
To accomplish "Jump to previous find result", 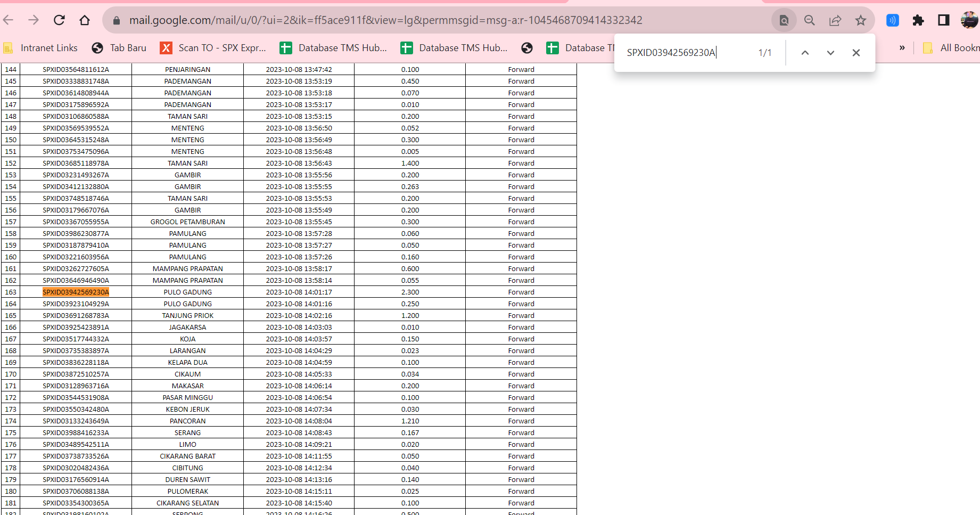I will 805,53.
